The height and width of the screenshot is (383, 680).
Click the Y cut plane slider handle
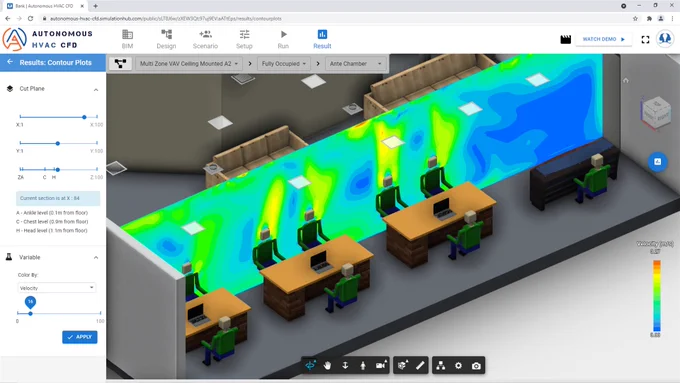click(x=58, y=143)
